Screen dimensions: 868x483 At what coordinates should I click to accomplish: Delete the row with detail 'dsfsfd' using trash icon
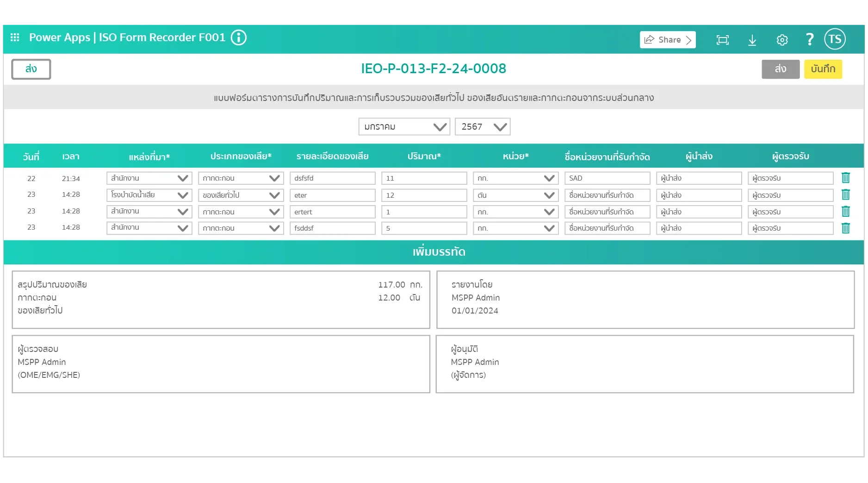coord(846,178)
